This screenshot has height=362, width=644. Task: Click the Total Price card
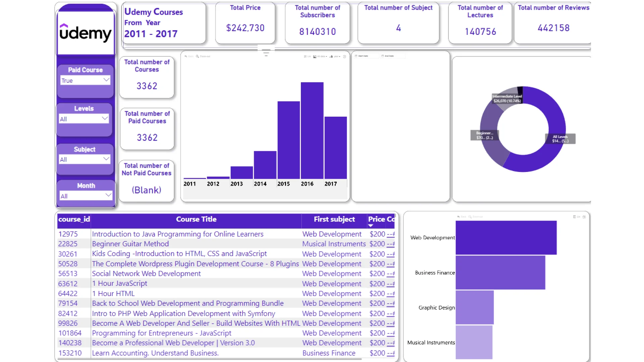click(245, 23)
